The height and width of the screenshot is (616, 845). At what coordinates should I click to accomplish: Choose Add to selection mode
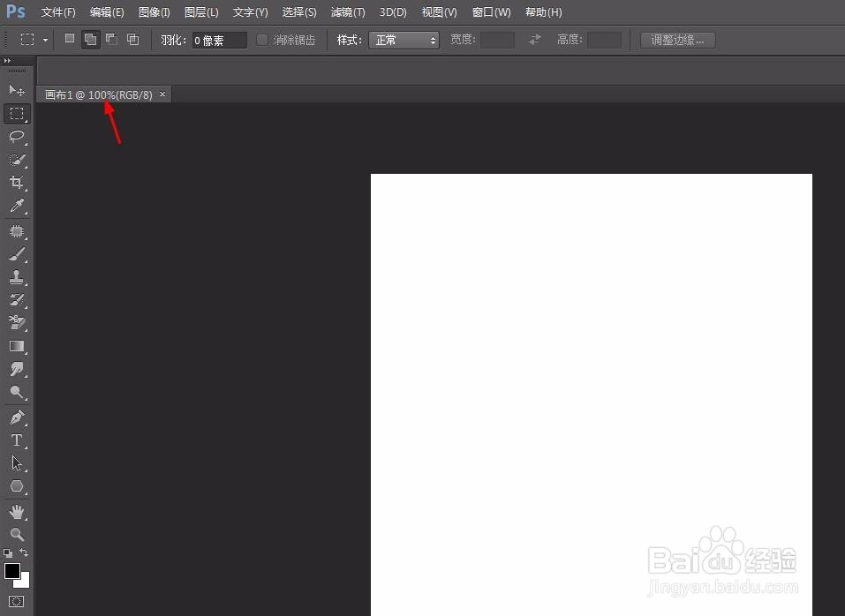tap(91, 40)
